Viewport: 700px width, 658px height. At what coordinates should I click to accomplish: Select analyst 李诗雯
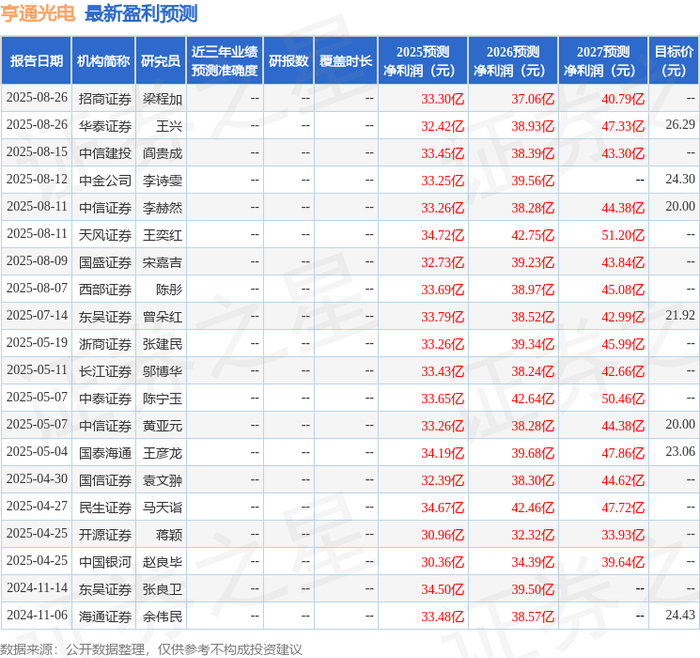[162, 180]
